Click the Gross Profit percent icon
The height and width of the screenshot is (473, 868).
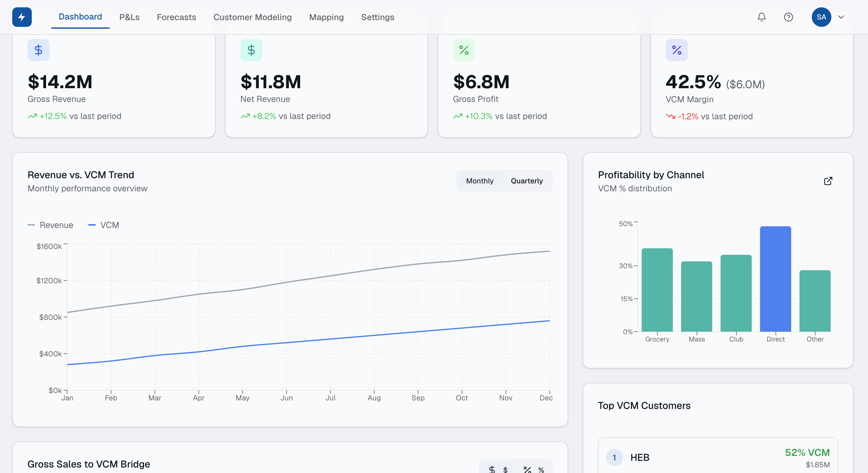[x=464, y=50]
